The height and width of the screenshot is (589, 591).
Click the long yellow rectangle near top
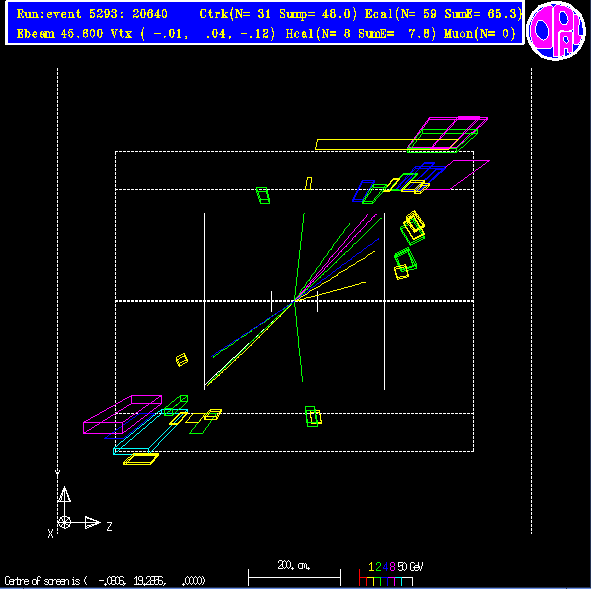click(x=386, y=144)
